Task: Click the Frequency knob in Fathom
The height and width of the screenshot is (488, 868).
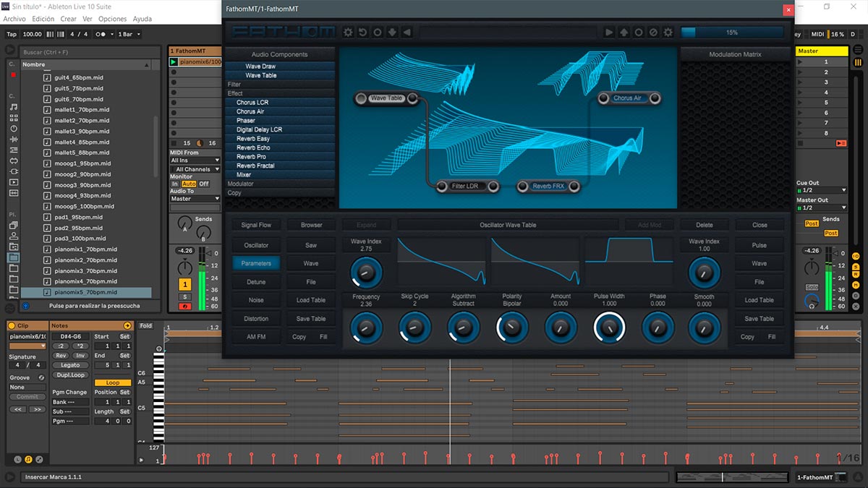Action: (x=366, y=328)
